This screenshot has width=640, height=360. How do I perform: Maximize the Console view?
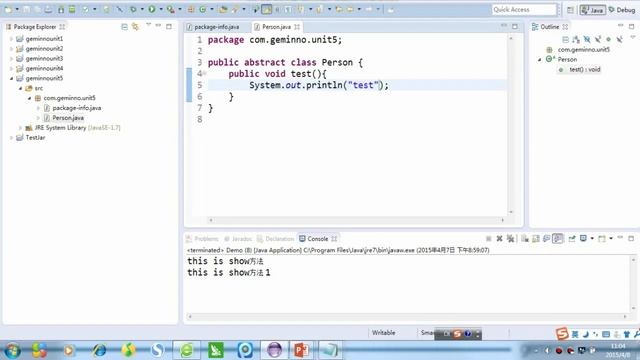point(631,238)
